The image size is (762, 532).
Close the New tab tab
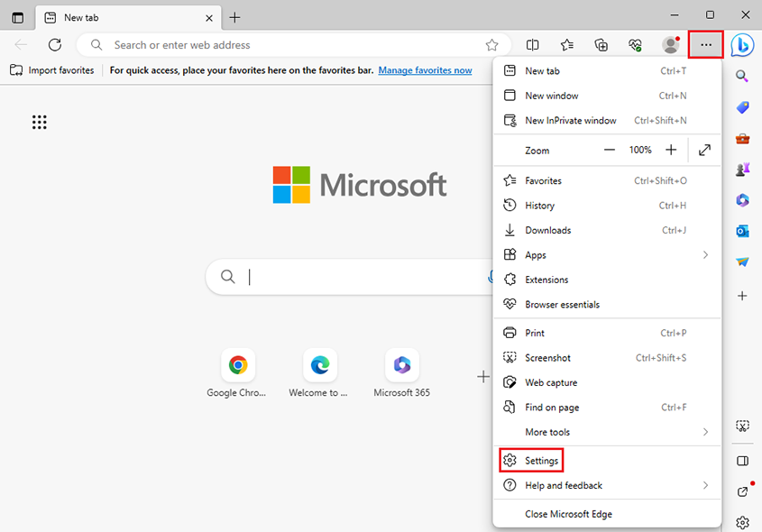click(x=209, y=18)
